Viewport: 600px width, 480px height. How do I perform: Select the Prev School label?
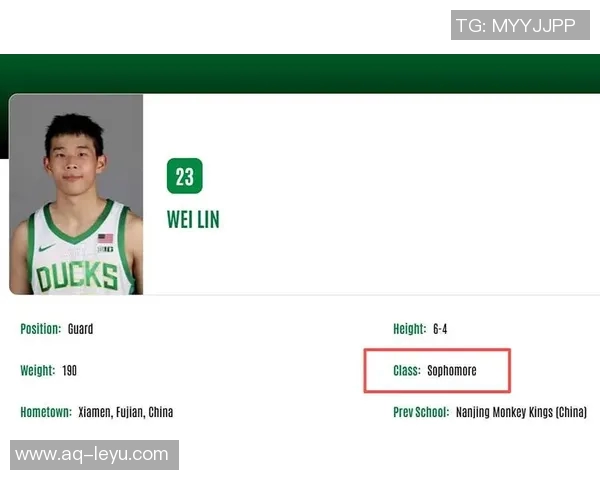[421, 412]
